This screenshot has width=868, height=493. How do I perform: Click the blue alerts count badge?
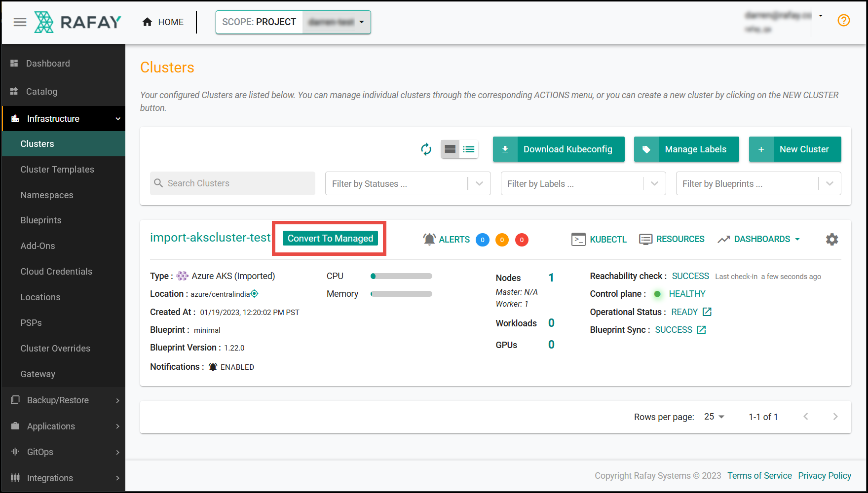point(483,240)
